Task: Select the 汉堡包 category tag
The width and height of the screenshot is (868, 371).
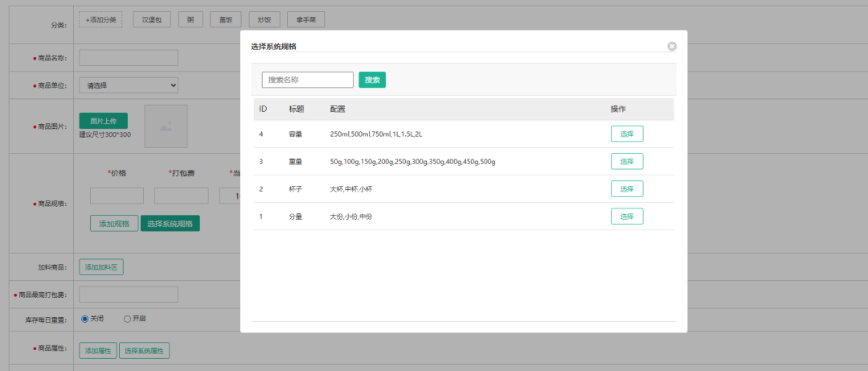Action: point(152,19)
